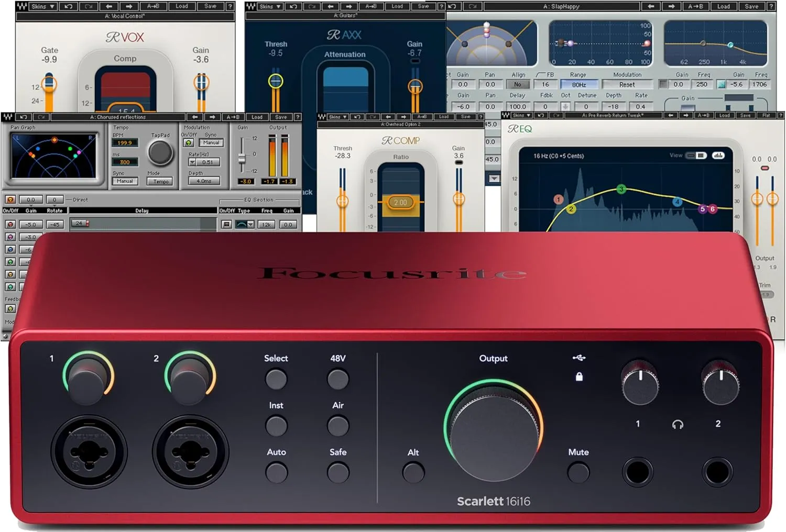Redo in the RVox toolbar
786x532 pixels.
click(x=89, y=6)
